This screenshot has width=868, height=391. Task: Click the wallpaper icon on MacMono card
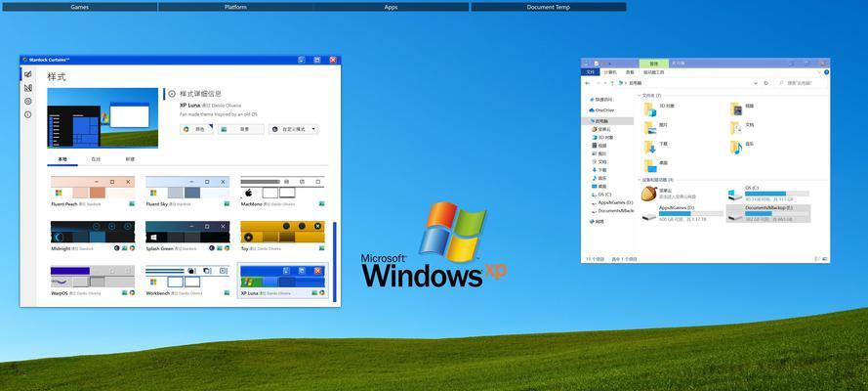point(321,203)
